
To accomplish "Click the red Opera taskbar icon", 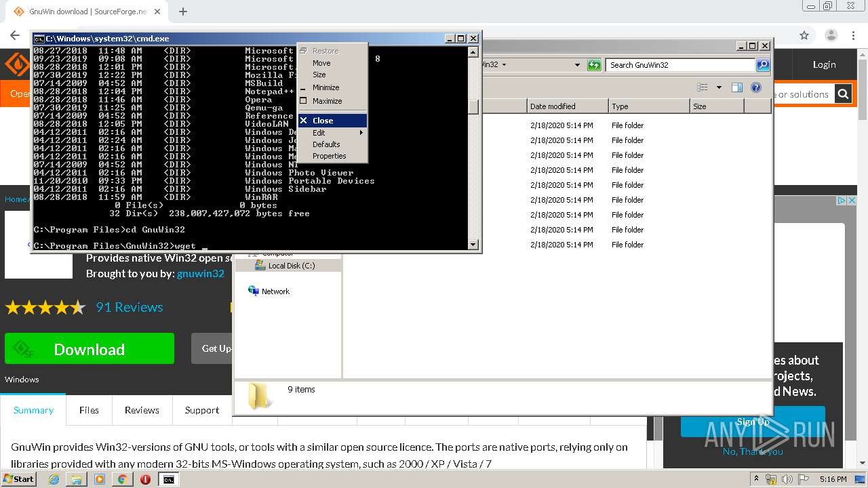I will [x=145, y=479].
